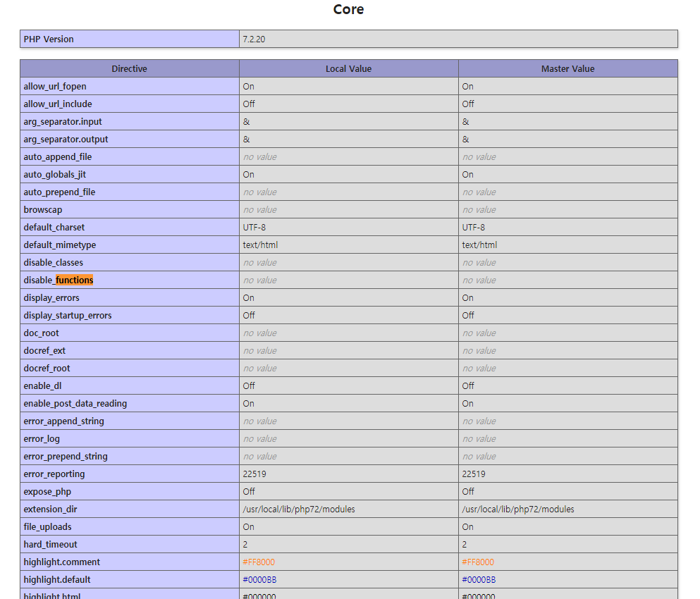
Task: Click the error_reporting local value 22519
Action: [254, 474]
